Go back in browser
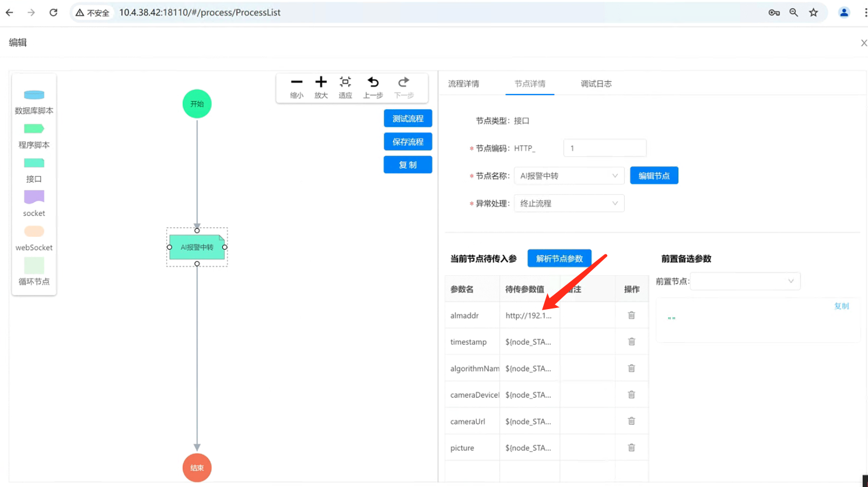 point(9,12)
